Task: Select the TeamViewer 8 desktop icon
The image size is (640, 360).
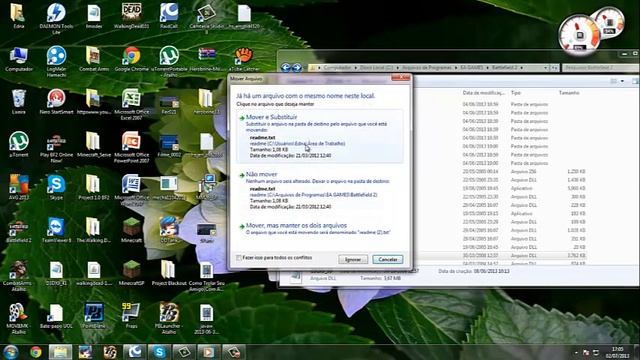Action: coord(56,230)
